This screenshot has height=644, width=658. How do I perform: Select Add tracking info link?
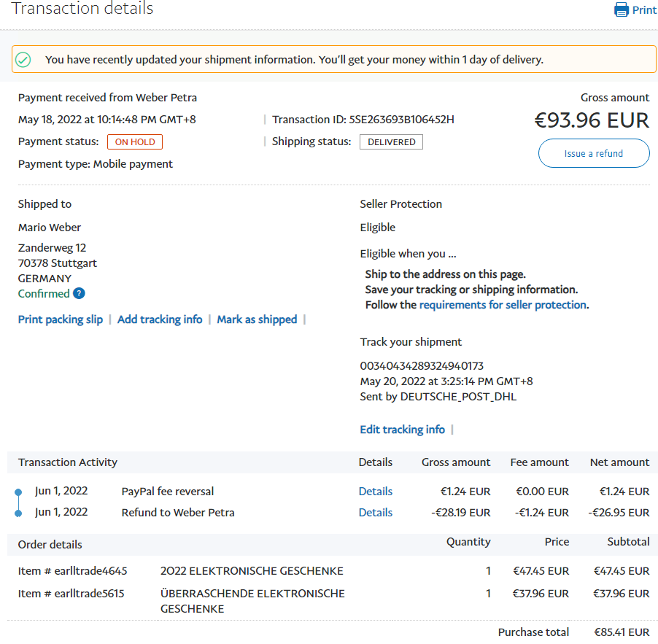(160, 319)
